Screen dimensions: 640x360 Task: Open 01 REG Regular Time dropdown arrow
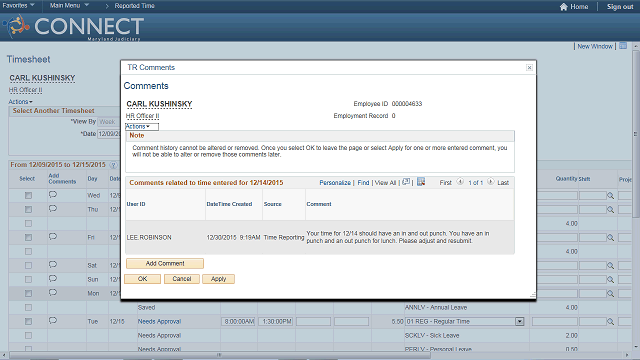pyautogui.click(x=519, y=322)
